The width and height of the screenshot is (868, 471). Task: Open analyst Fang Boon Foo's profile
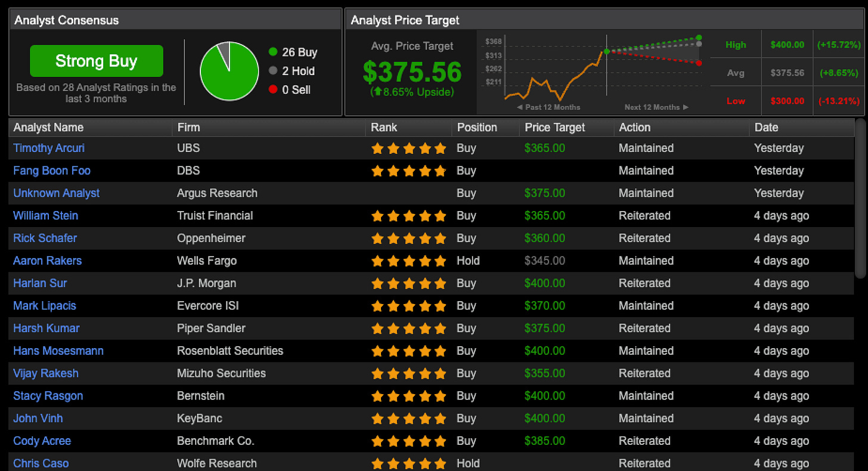[52, 171]
